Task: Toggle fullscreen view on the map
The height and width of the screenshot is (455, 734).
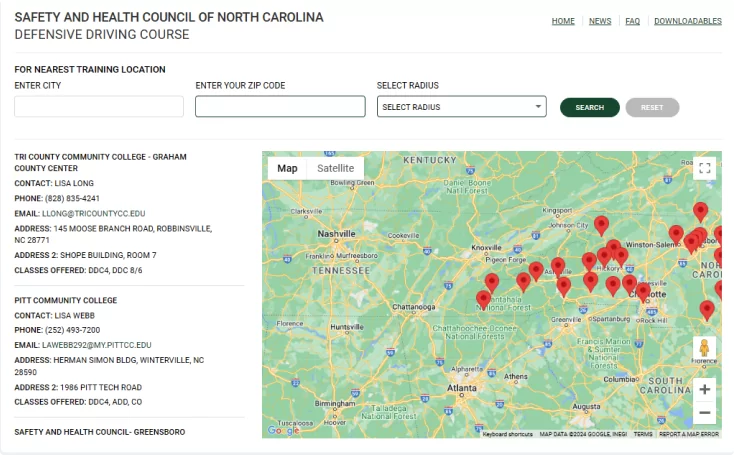Action: click(x=705, y=168)
